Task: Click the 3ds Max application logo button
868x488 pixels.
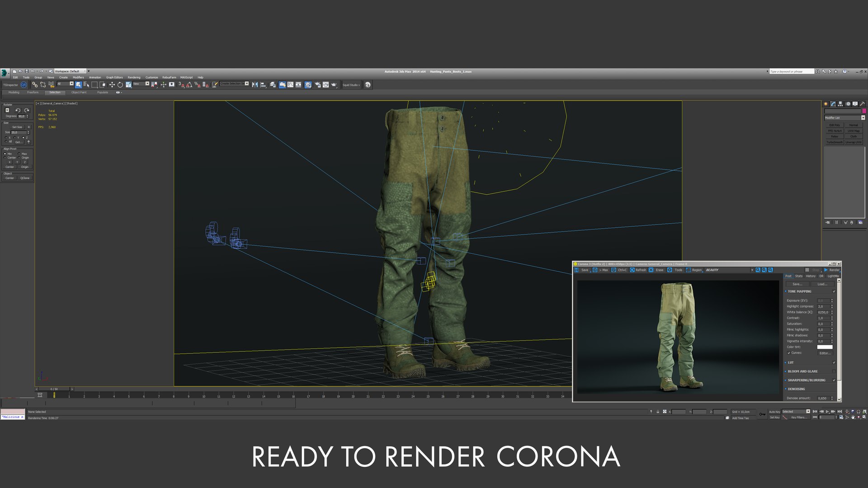Action: click(5, 72)
